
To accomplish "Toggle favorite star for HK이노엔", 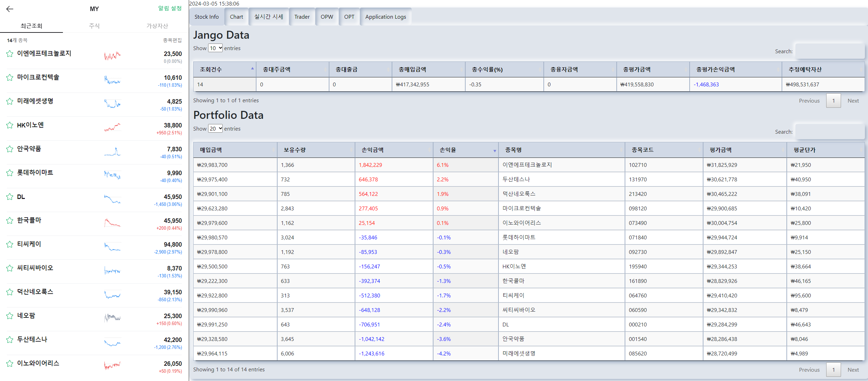I will [10, 125].
